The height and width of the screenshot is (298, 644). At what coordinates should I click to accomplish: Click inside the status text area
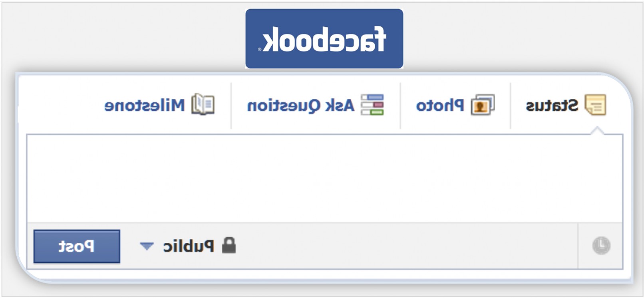point(324,178)
